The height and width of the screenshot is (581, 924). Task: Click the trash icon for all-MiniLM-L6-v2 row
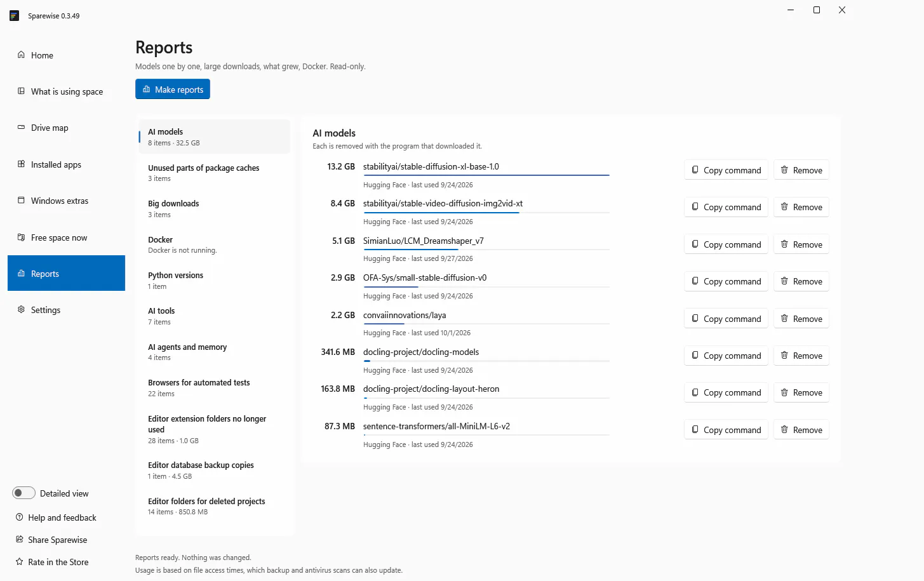[784, 429]
